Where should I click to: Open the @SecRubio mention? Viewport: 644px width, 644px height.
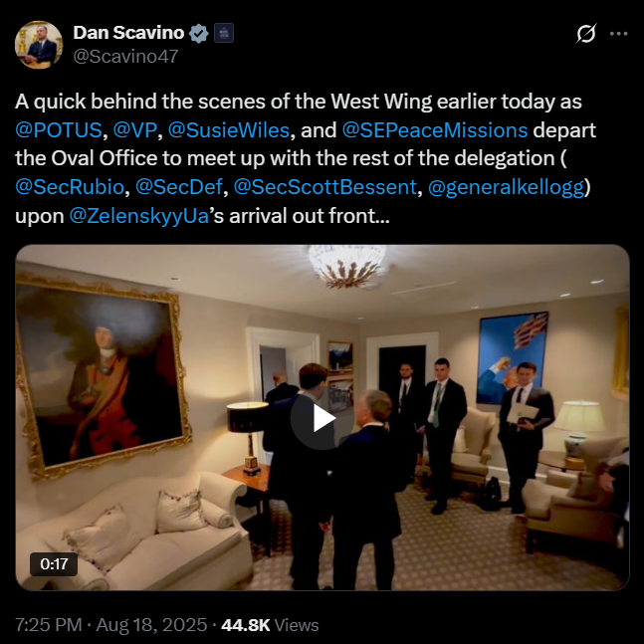pyautogui.click(x=70, y=187)
